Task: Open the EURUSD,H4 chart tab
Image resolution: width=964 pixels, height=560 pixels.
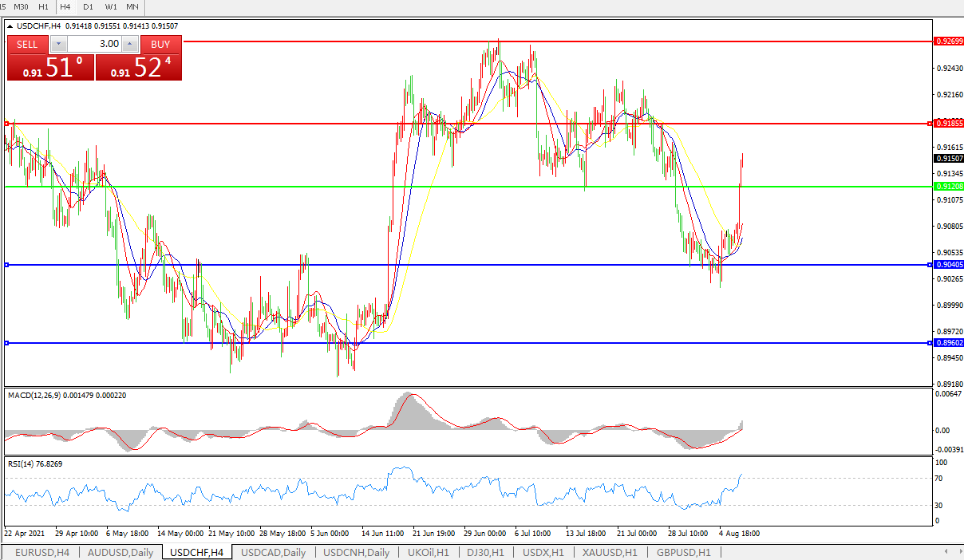Action: tap(41, 552)
